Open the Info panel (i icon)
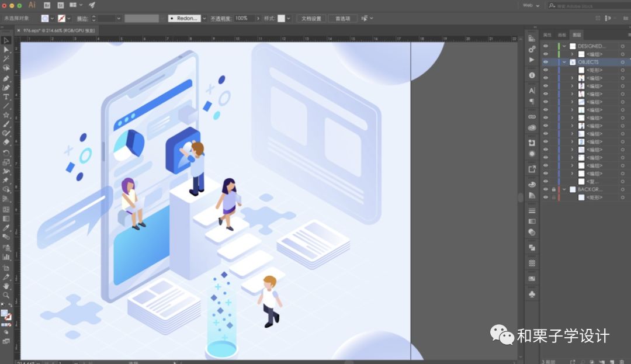 coord(532,75)
